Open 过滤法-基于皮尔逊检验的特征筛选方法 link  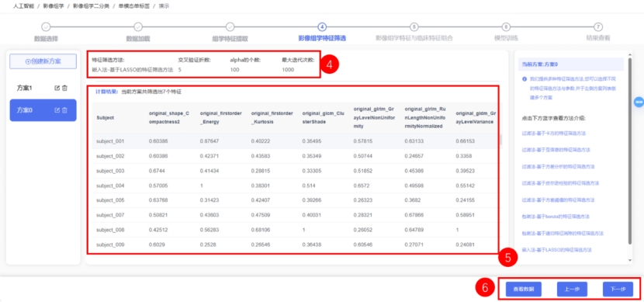pyautogui.click(x=560, y=183)
